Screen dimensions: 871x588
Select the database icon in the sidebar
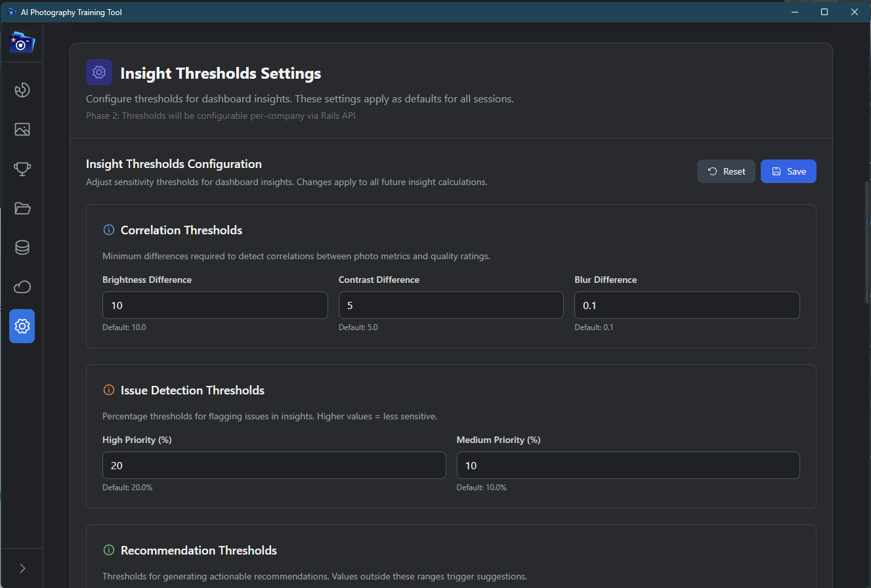coord(22,247)
